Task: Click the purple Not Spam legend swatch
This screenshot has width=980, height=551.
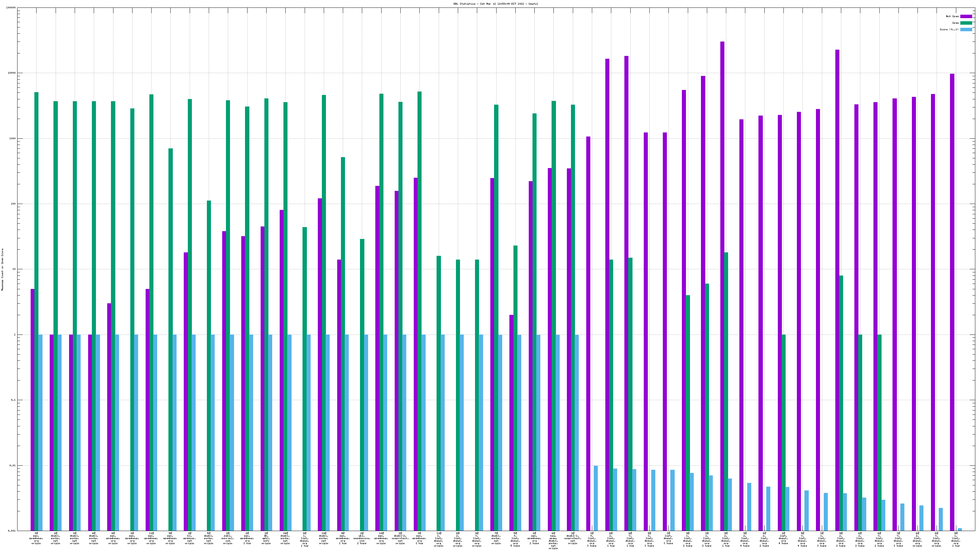Action: [x=966, y=16]
